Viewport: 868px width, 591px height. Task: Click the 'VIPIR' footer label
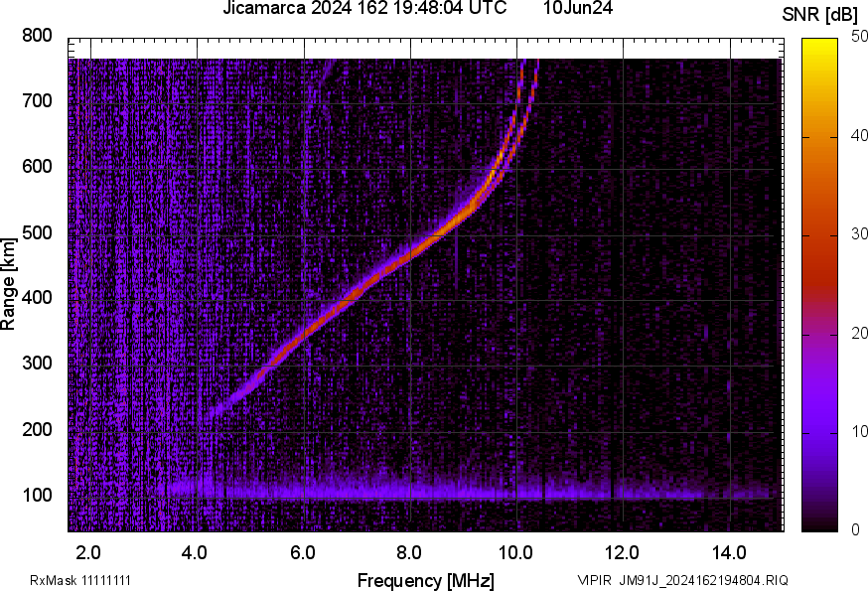(595, 580)
